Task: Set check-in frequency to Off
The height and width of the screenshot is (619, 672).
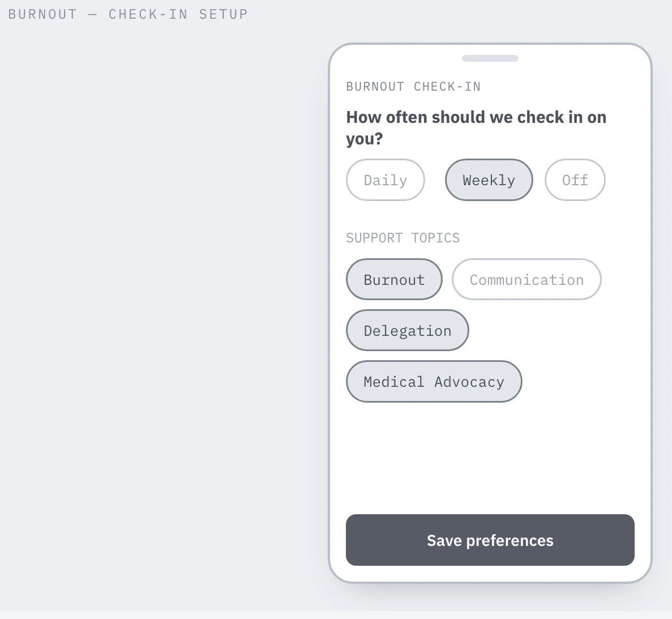Action: point(575,180)
